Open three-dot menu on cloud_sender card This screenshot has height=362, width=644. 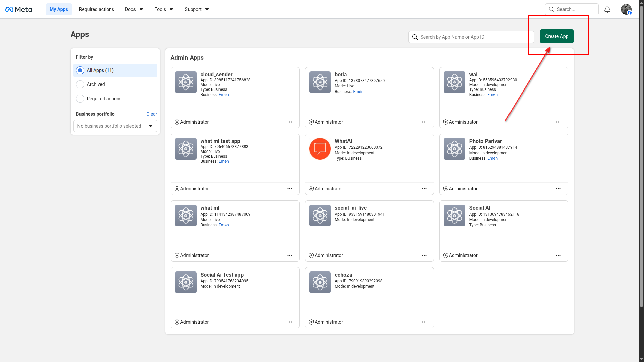(290, 122)
